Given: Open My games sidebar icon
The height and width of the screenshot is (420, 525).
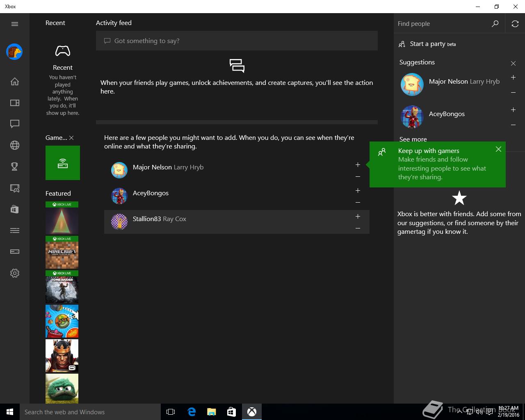Looking at the screenshot, I should (x=15, y=103).
